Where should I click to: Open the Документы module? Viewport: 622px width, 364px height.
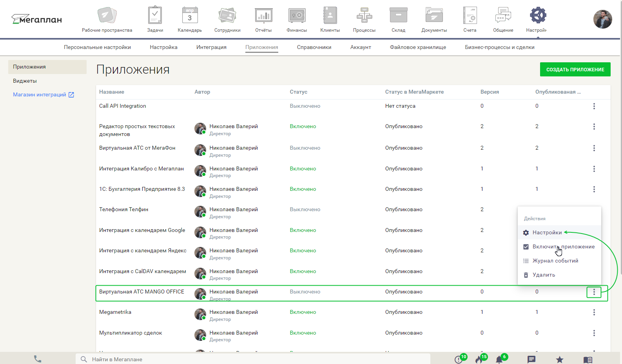pyautogui.click(x=434, y=20)
